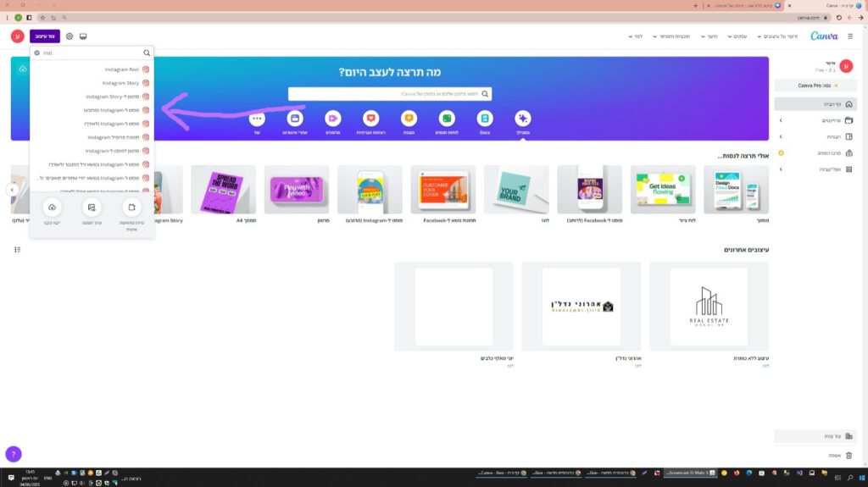868x487 pixels.
Task: Click the main Canva content search field
Action: click(390, 94)
